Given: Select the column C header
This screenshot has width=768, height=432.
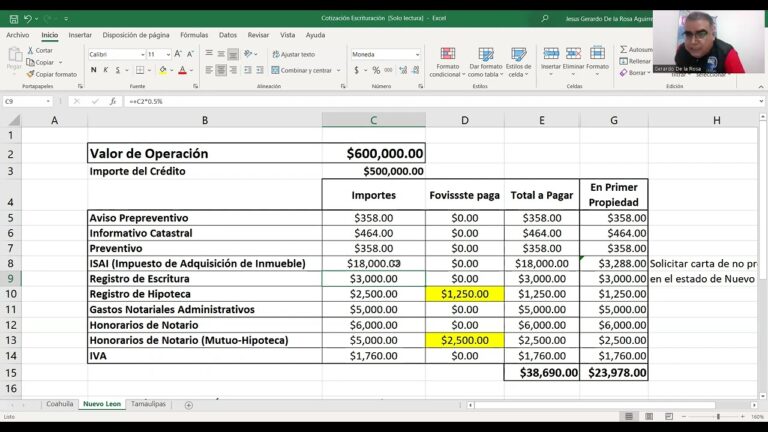Looking at the screenshot, I should 373,120.
